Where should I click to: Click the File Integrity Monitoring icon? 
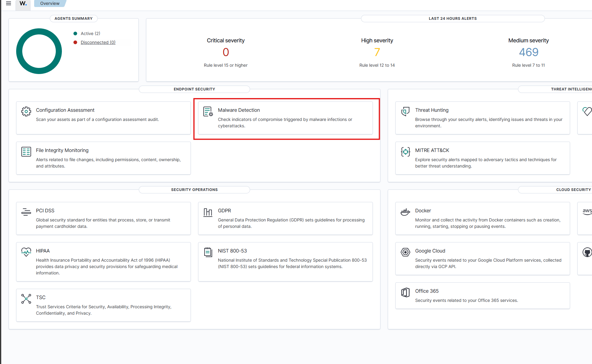(26, 151)
